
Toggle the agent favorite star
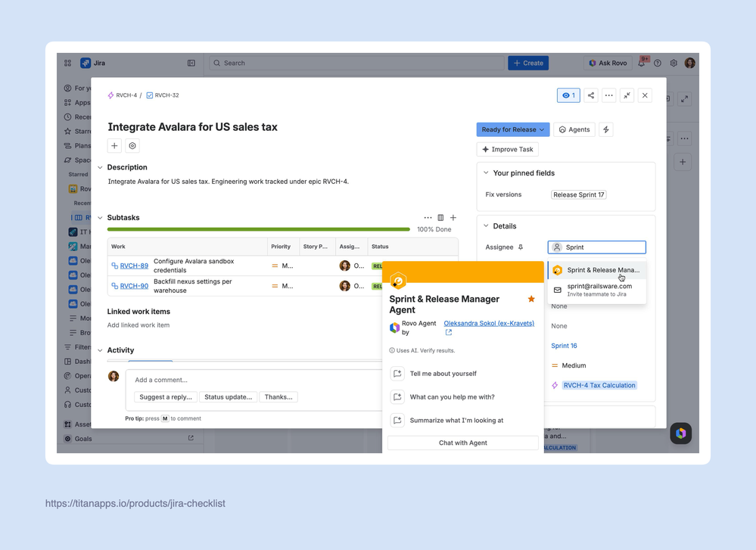point(531,300)
